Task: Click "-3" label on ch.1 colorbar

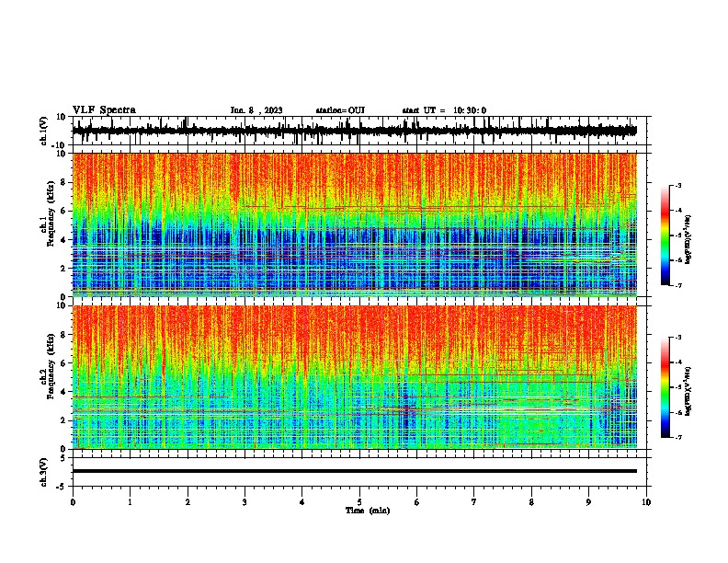Action: tap(678, 185)
